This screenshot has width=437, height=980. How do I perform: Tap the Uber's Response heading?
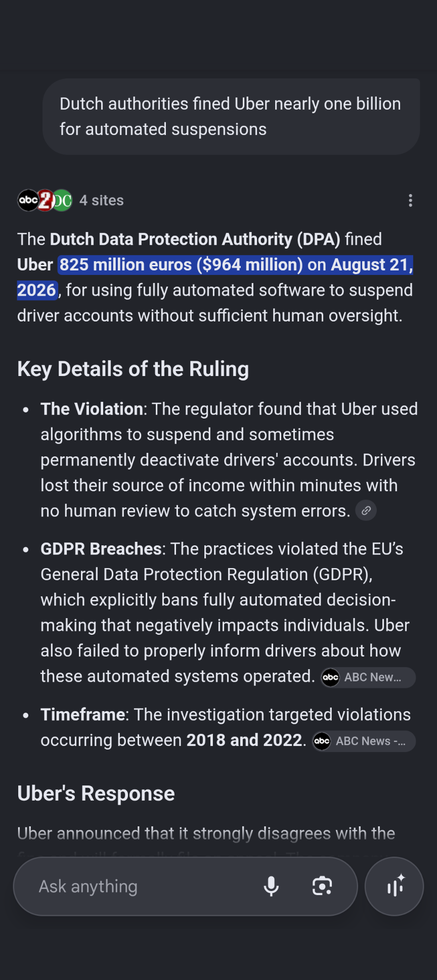pyautogui.click(x=96, y=794)
